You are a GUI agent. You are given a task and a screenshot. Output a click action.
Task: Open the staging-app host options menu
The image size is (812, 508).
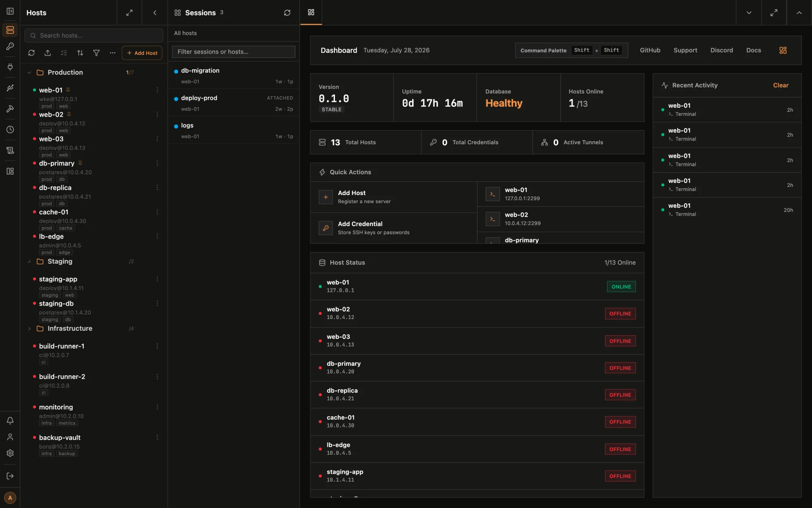(x=157, y=279)
